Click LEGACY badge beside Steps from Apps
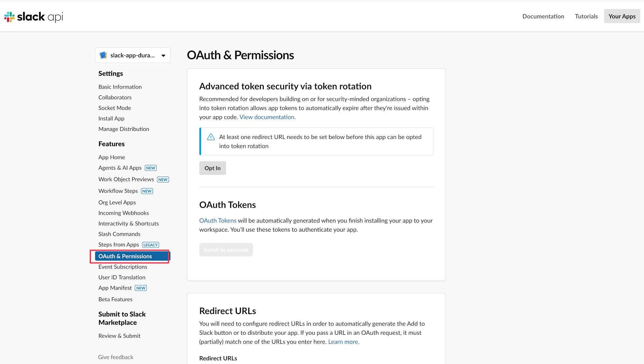 (x=151, y=245)
